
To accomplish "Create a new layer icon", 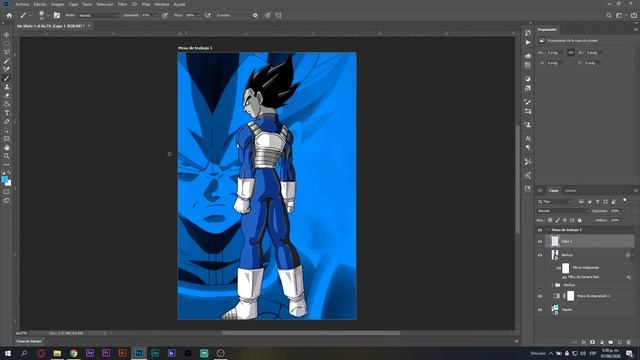I will [620, 342].
